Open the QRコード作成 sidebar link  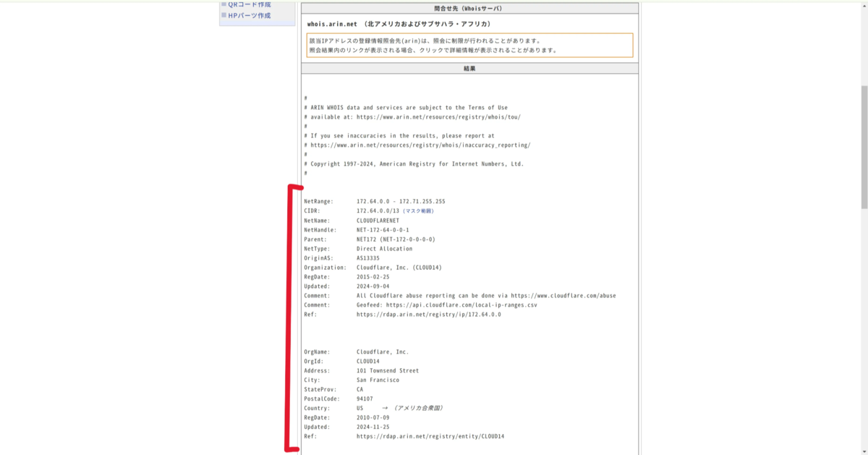[x=249, y=4]
